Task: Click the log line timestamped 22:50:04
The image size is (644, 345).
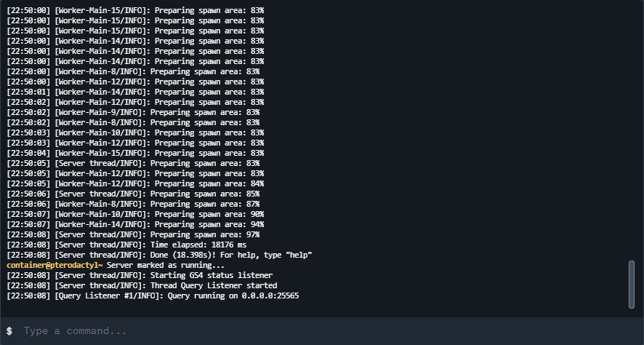Action: (135, 153)
